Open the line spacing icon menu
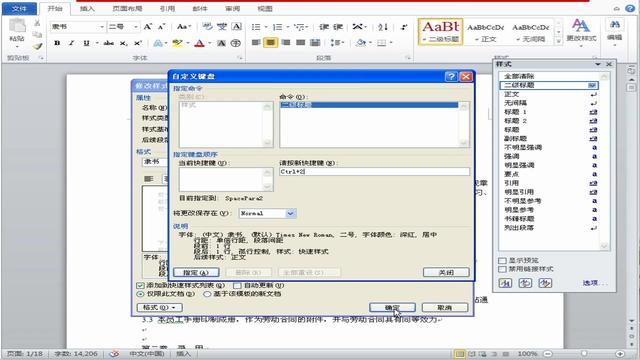Viewport: 640px width, 360px height. click(x=337, y=42)
